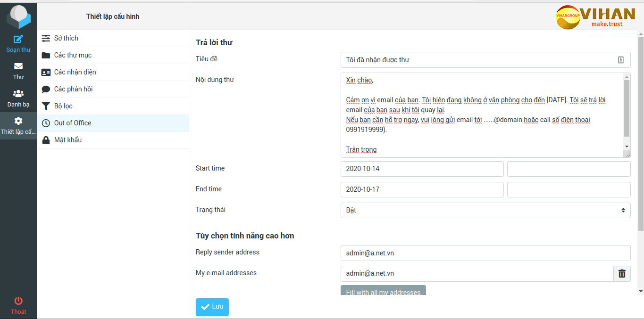Expand the Trạng thái status dropdown

pyautogui.click(x=485, y=210)
